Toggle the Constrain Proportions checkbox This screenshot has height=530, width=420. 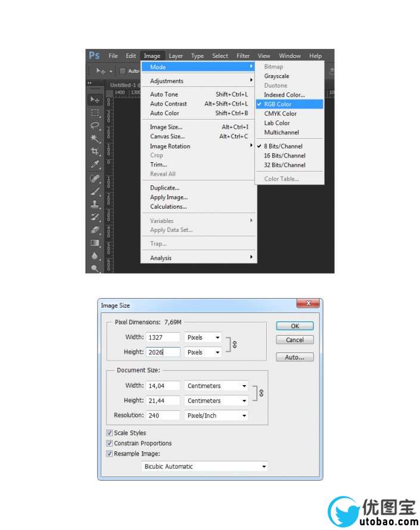pos(109,443)
